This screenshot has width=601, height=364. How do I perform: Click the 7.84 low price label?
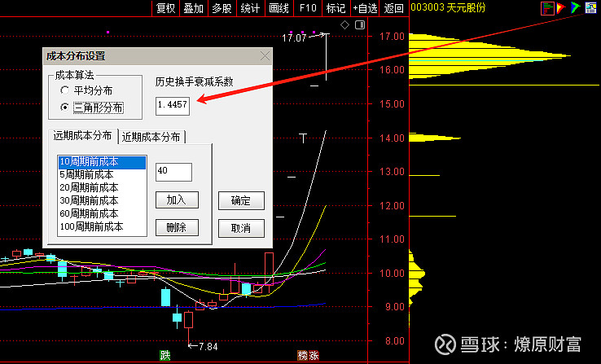[x=208, y=347]
